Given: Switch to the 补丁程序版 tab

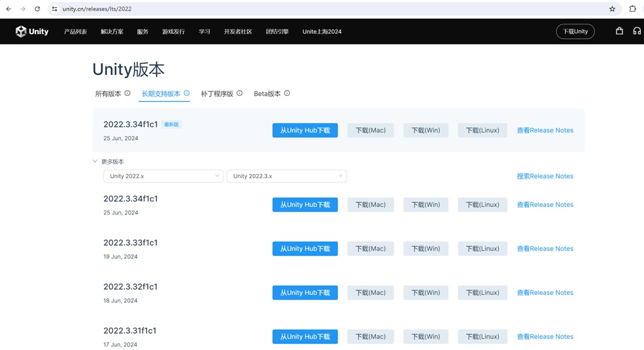Looking at the screenshot, I should 217,93.
